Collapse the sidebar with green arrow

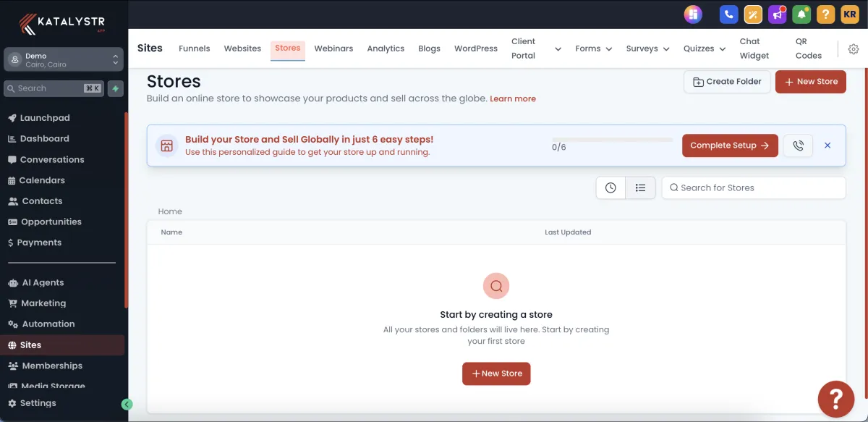(x=127, y=405)
